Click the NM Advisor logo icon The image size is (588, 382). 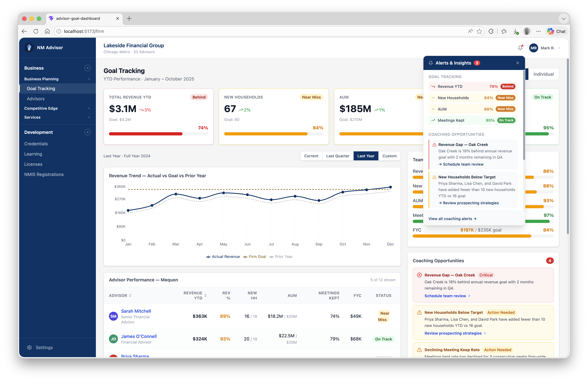[x=29, y=48]
